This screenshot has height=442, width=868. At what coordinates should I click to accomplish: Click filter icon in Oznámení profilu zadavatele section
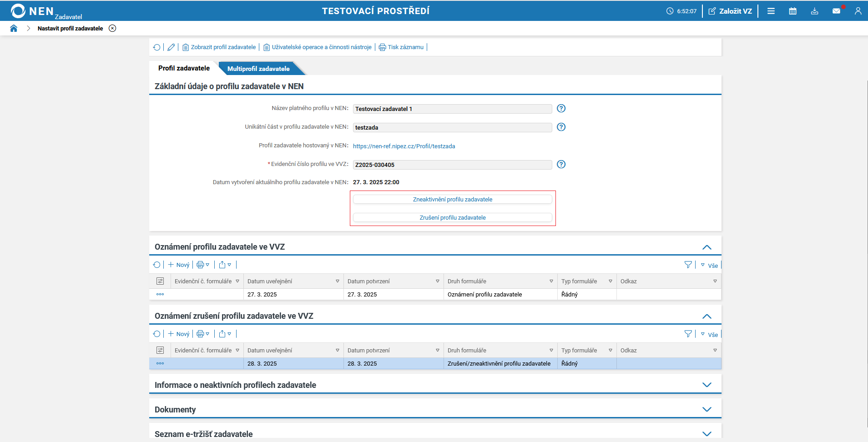point(688,265)
